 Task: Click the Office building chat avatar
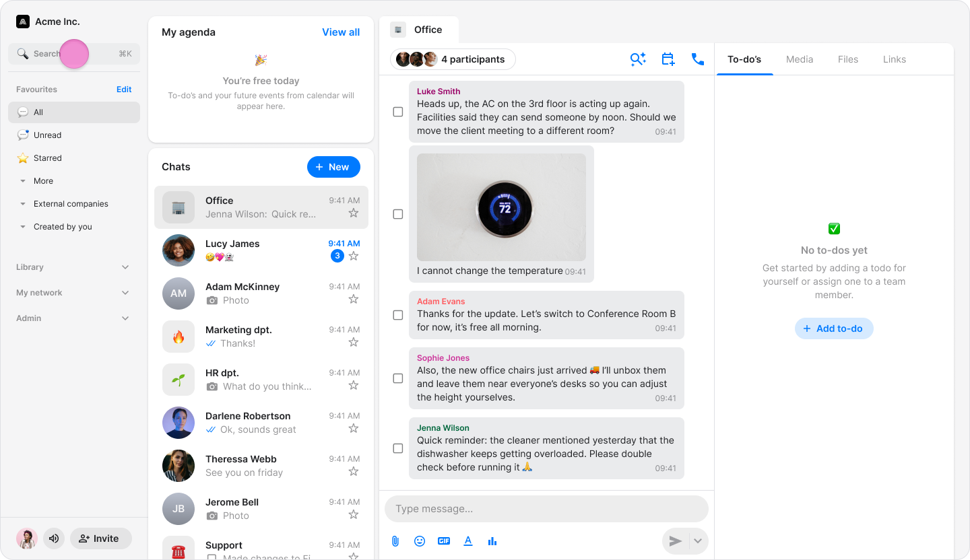click(x=179, y=207)
